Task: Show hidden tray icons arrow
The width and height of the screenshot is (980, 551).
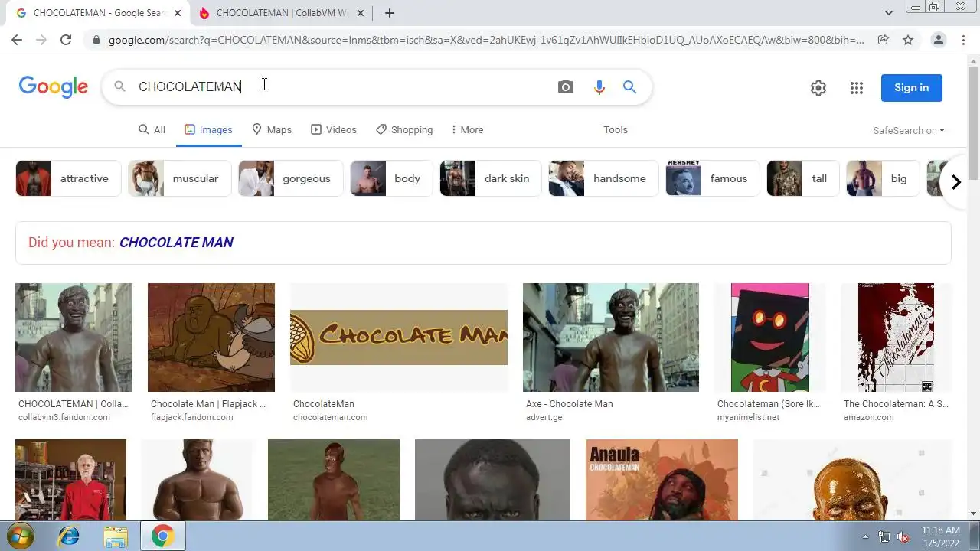Action: point(866,536)
